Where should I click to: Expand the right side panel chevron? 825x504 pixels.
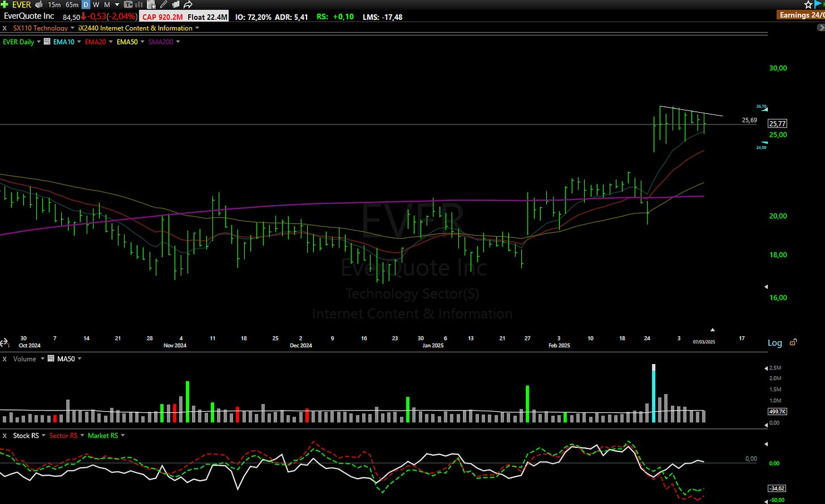point(820,28)
